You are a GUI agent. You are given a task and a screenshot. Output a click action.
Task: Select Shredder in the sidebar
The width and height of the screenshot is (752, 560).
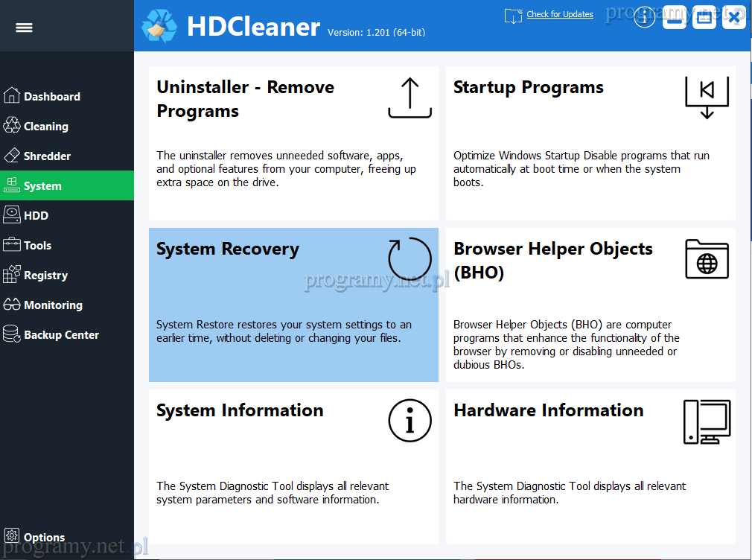pyautogui.click(x=47, y=156)
